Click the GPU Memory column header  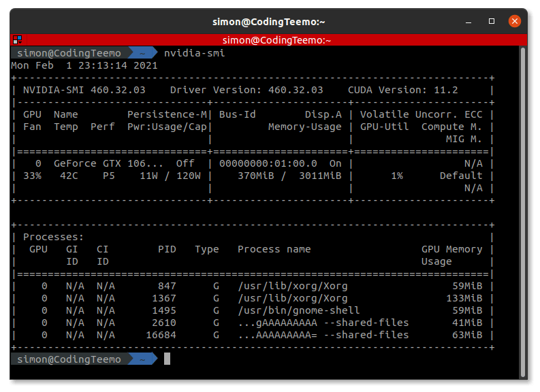tap(452, 249)
